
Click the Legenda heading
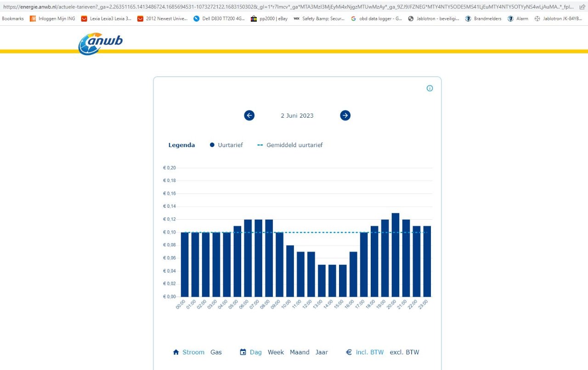click(x=181, y=145)
